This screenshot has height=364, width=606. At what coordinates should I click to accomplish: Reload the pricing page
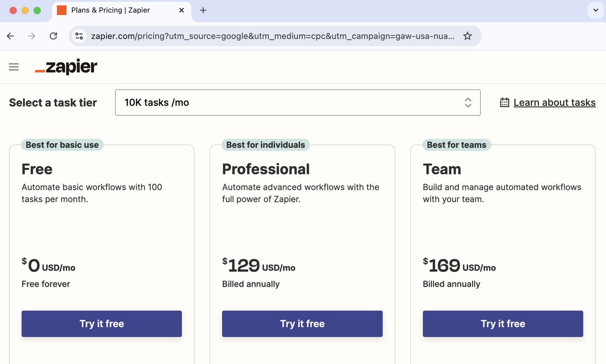click(53, 36)
